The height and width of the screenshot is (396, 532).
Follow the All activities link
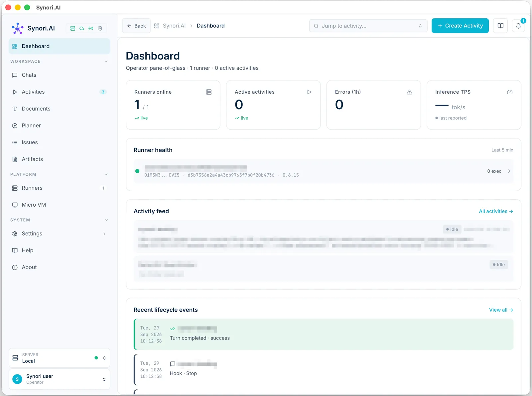496,211
